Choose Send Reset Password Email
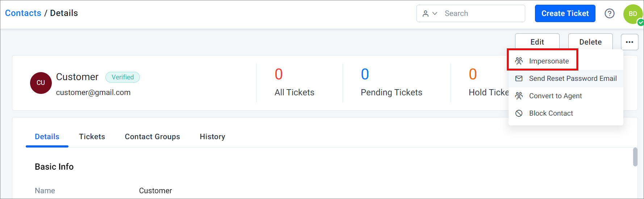 (x=566, y=78)
